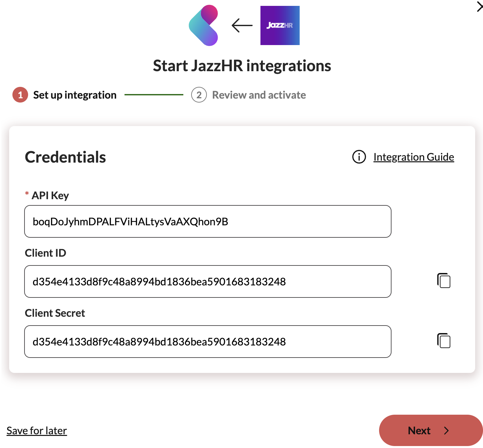The image size is (483, 448).
Task: Click the Credentials heading
Action: (65, 157)
